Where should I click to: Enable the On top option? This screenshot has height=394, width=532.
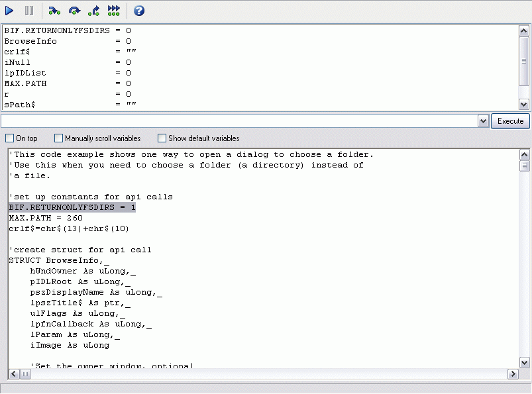coord(9,138)
